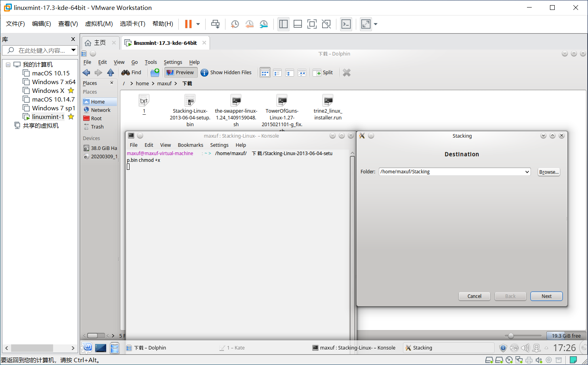
Task: Click the Find binoculars button in Dolphin
Action: point(132,73)
